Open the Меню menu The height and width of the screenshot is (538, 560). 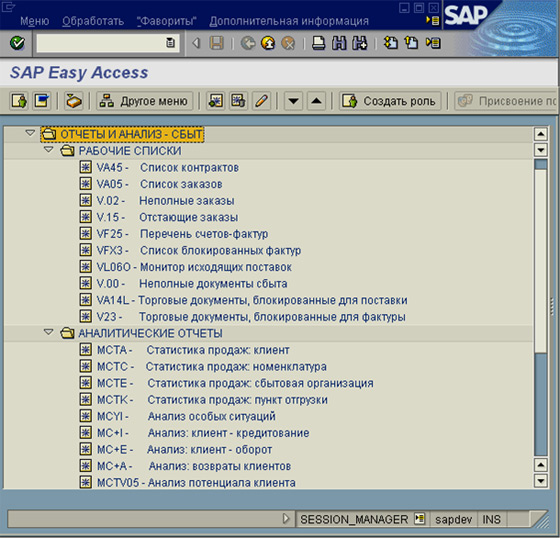[35, 21]
